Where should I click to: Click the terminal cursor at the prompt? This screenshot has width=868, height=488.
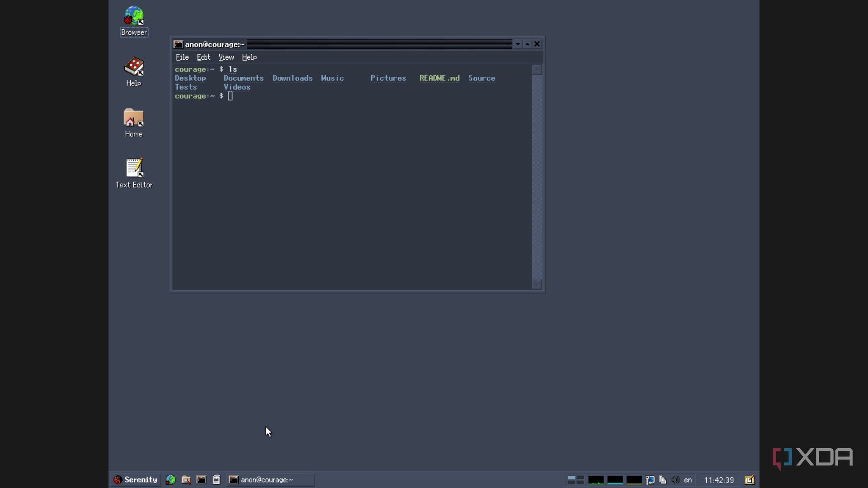[x=230, y=96]
